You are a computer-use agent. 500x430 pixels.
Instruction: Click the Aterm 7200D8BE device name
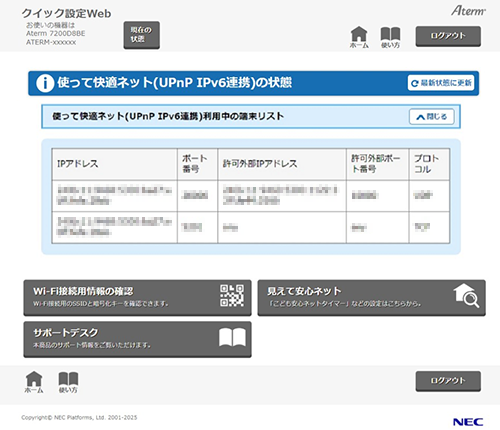pos(56,33)
